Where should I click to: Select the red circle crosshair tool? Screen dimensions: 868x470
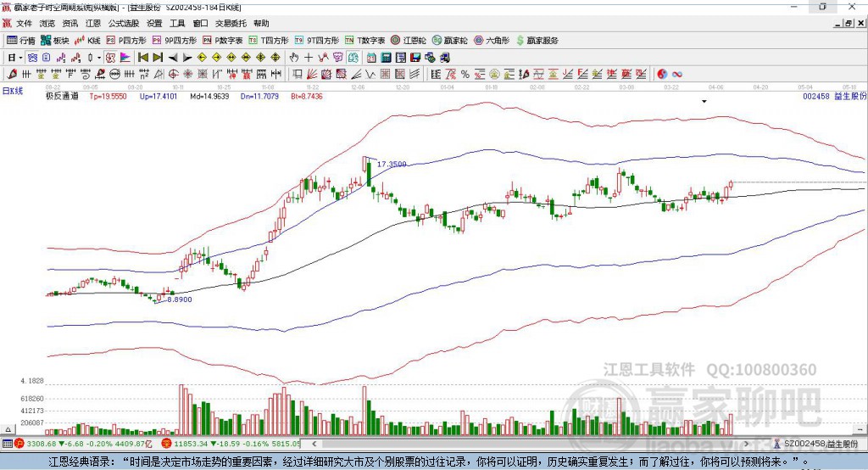tap(173, 75)
